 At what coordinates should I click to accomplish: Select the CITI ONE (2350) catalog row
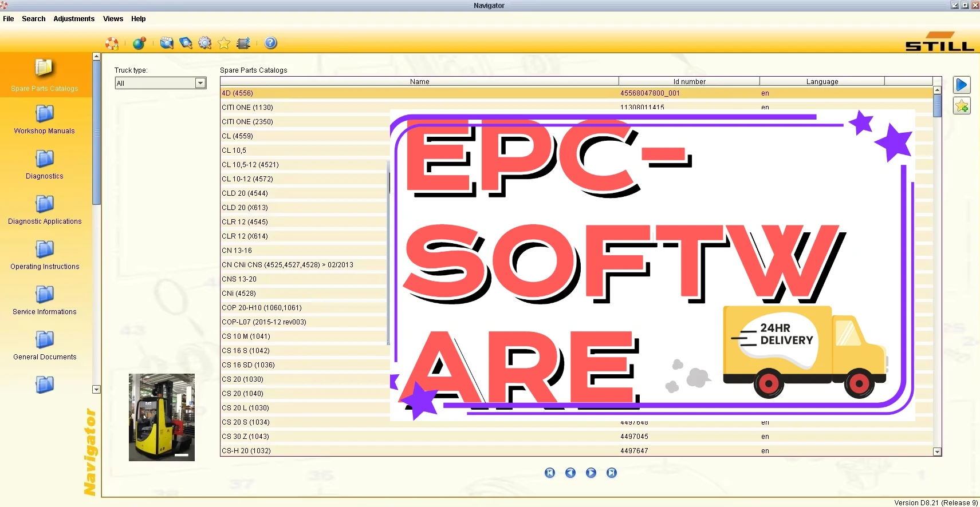(x=247, y=122)
